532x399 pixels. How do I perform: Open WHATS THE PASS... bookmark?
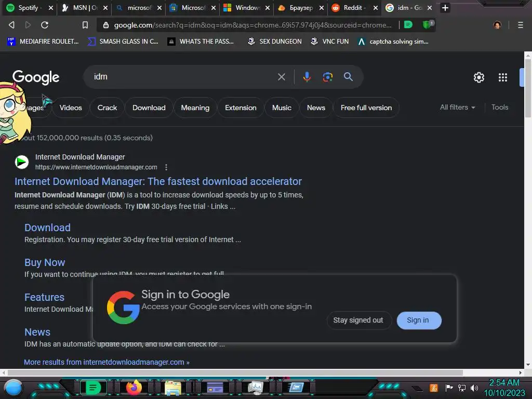point(201,42)
